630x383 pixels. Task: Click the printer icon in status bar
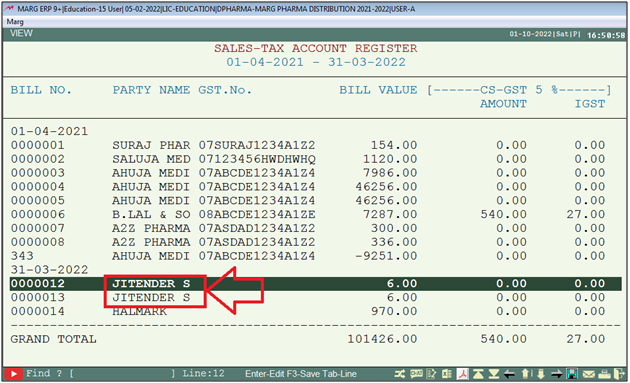click(x=605, y=374)
